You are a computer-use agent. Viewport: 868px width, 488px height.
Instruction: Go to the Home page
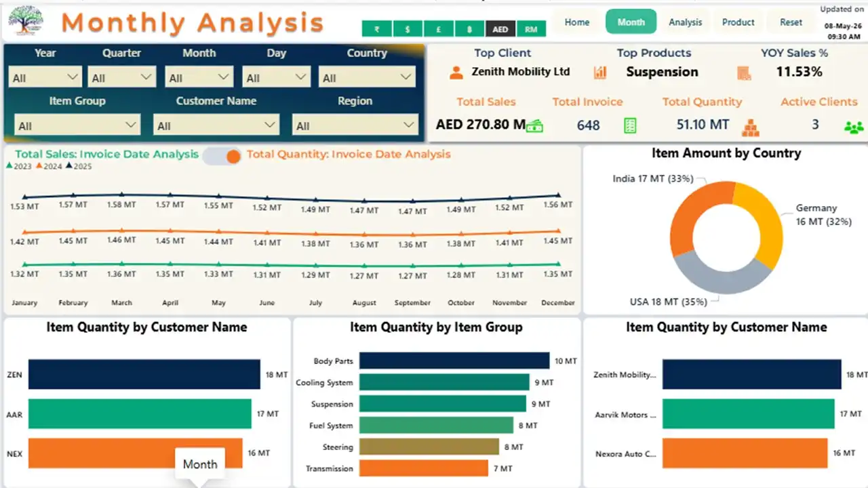577,22
